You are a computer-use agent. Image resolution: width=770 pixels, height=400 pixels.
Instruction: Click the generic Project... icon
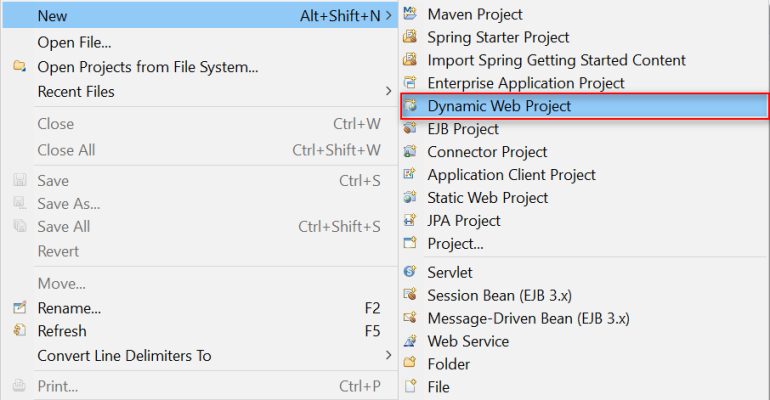pos(410,243)
